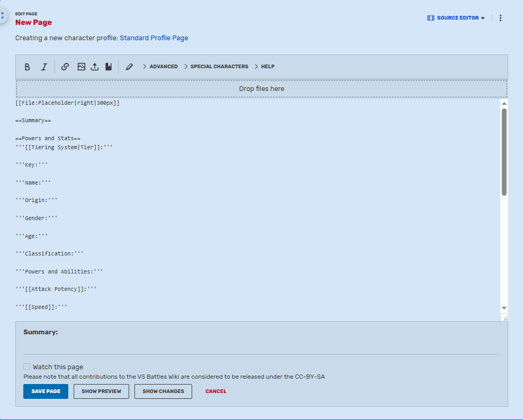Insert a link using the chain icon
This screenshot has width=523, height=420.
click(65, 67)
